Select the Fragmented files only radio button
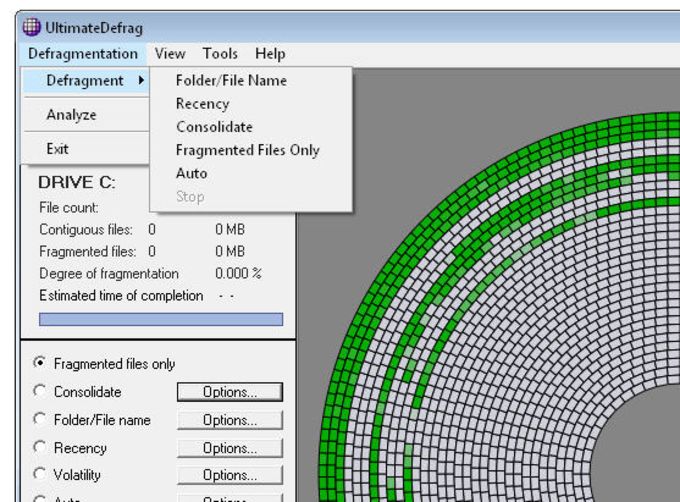 coord(39,362)
